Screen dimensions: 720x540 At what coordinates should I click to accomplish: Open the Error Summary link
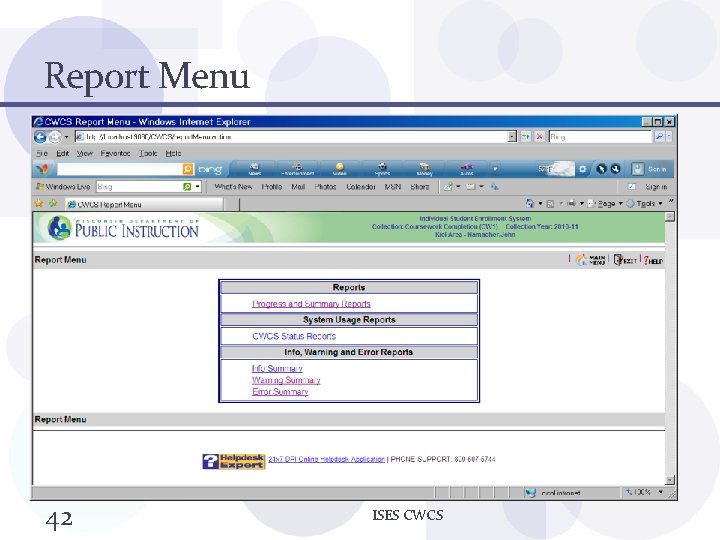point(280,392)
